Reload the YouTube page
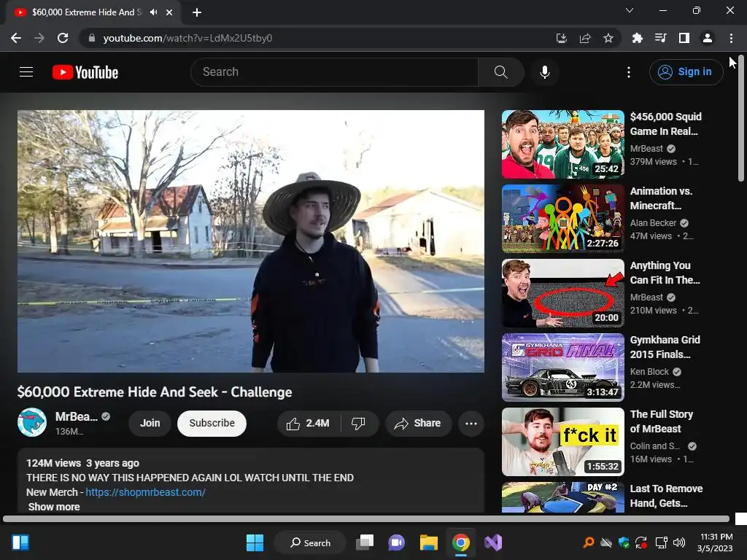747x560 pixels. tap(63, 38)
